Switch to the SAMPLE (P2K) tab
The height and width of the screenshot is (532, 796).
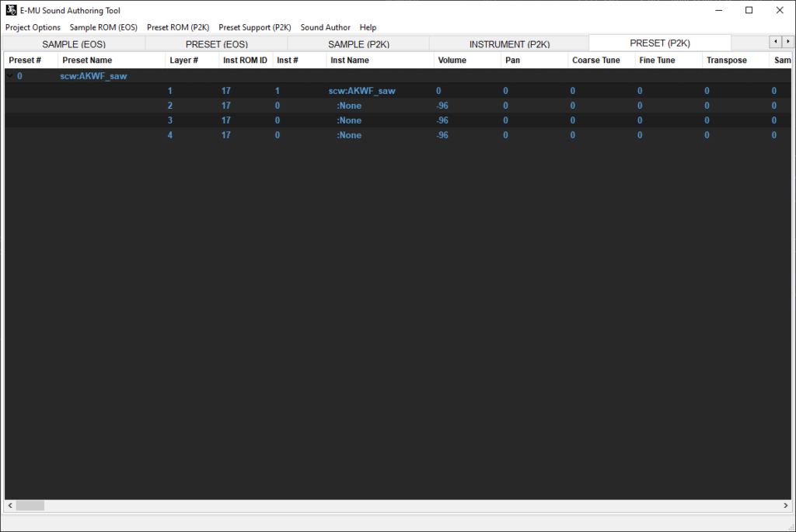pos(359,44)
